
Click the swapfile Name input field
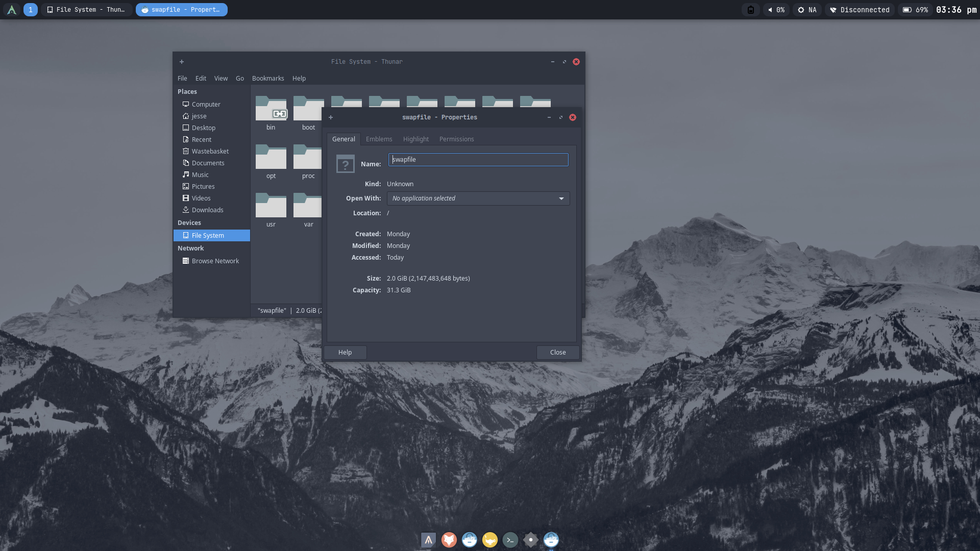point(478,160)
